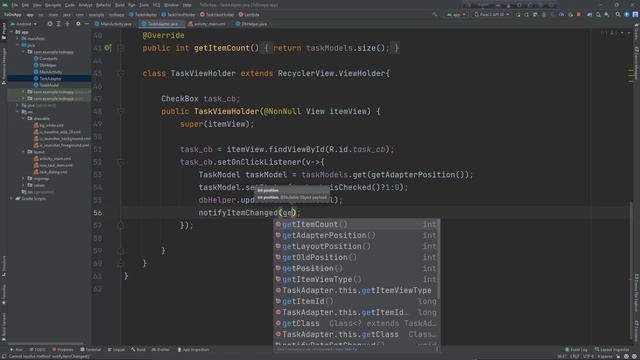640x360 pixels.
Task: Open the Edit menu
Action: pos(25,5)
